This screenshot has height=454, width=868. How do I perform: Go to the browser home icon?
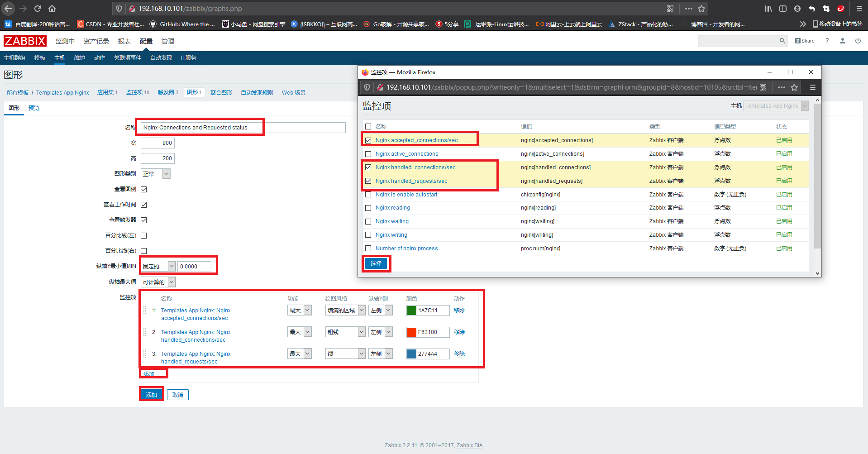coord(52,9)
